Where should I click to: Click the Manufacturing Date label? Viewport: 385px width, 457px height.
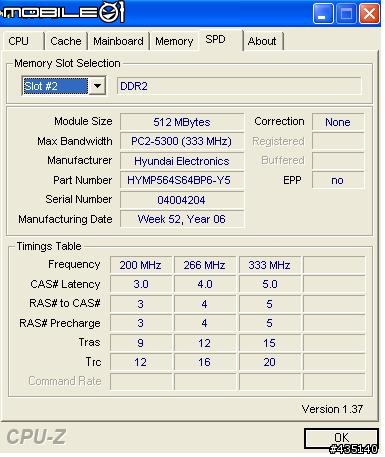pyautogui.click(x=65, y=219)
